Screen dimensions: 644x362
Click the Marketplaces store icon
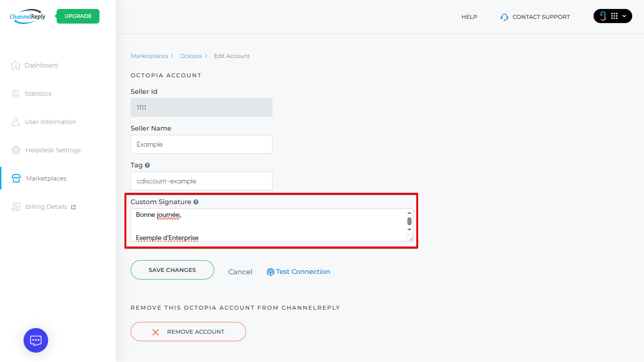point(16,178)
